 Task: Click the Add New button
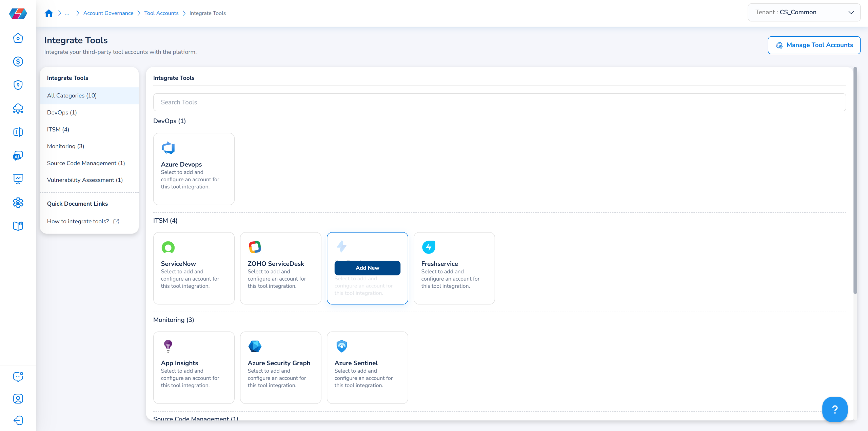tap(367, 268)
